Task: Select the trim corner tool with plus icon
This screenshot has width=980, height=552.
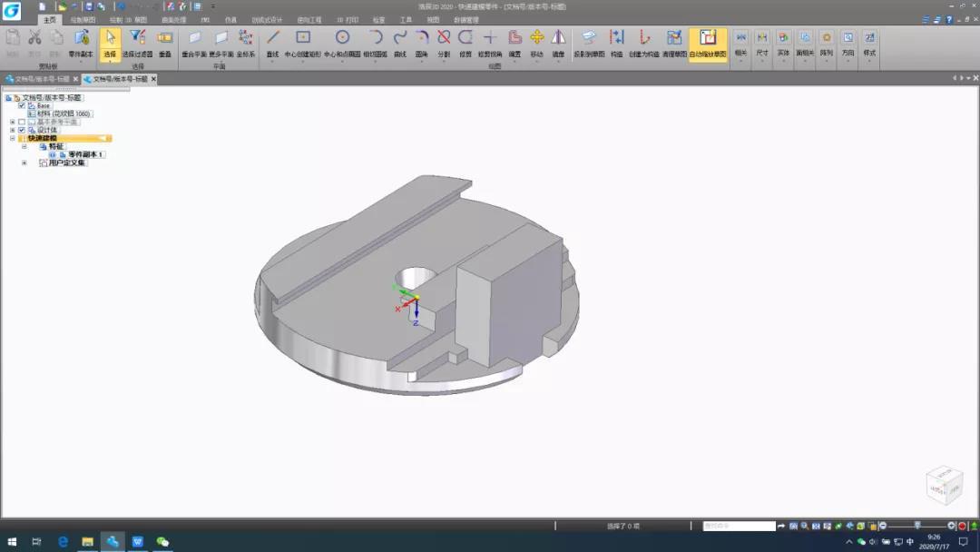Action: click(490, 44)
